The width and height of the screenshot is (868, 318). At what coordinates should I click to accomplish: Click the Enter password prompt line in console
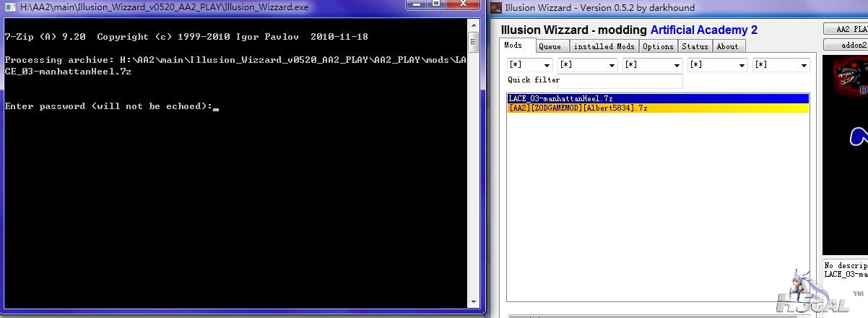pos(111,106)
